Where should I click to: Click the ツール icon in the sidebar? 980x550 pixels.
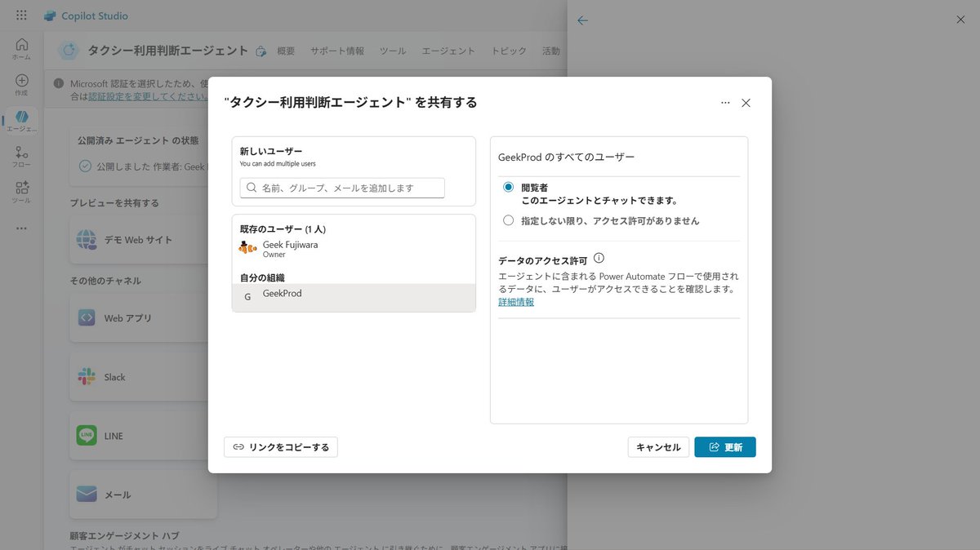coord(21,189)
